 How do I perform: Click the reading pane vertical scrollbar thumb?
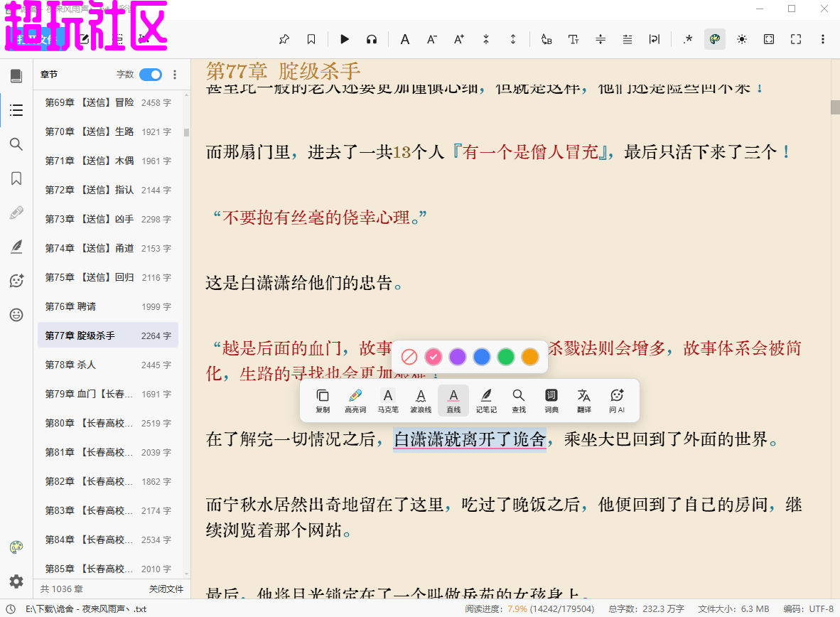[835, 107]
